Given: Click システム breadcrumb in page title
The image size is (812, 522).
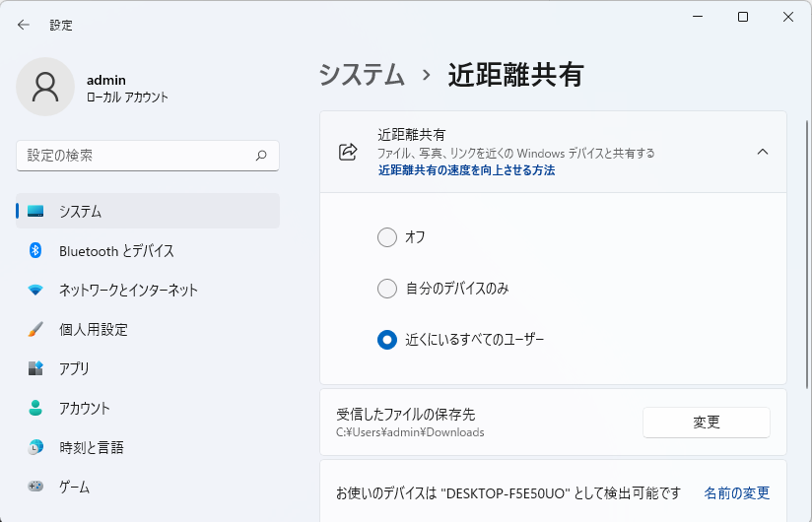Looking at the screenshot, I should [x=362, y=75].
